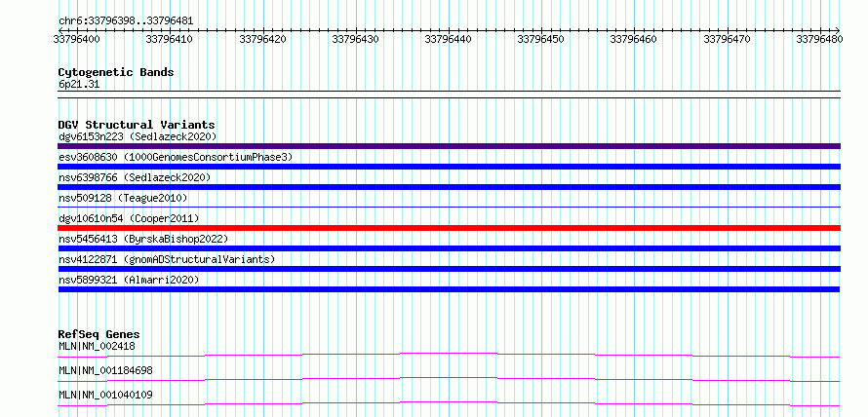Open variant label nsv4122871 (gnomADStructuralVariants)

click(x=166, y=259)
